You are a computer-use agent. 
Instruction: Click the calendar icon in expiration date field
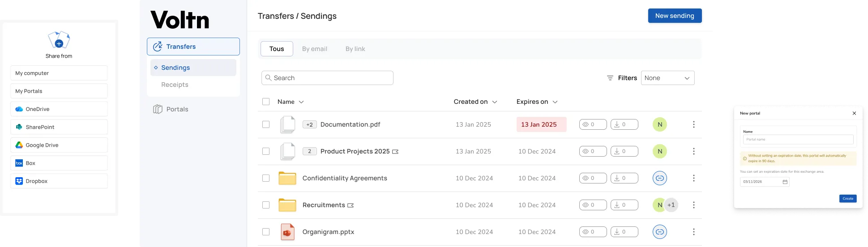[x=785, y=182]
